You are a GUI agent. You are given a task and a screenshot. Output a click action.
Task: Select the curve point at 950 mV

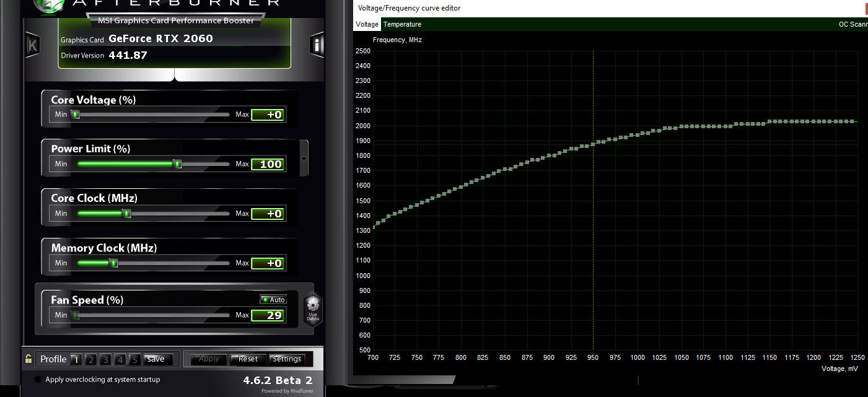pyautogui.click(x=594, y=144)
